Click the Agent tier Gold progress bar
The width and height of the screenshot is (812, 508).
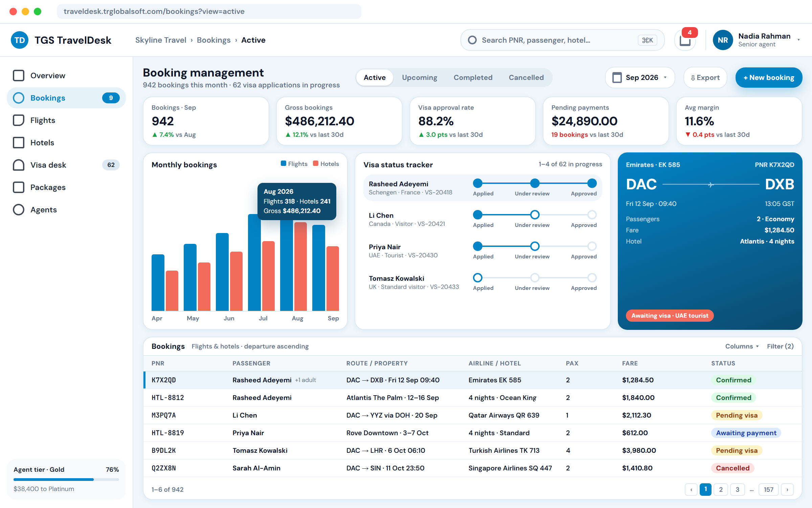(x=66, y=479)
